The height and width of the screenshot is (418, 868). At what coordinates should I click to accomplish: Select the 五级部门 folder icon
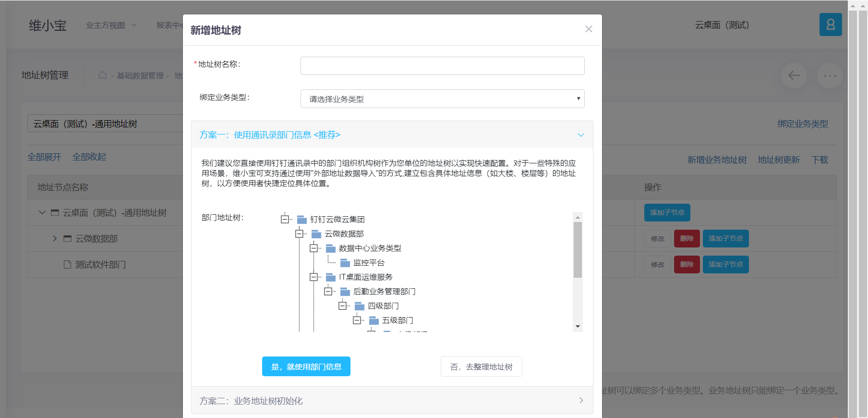coord(374,320)
